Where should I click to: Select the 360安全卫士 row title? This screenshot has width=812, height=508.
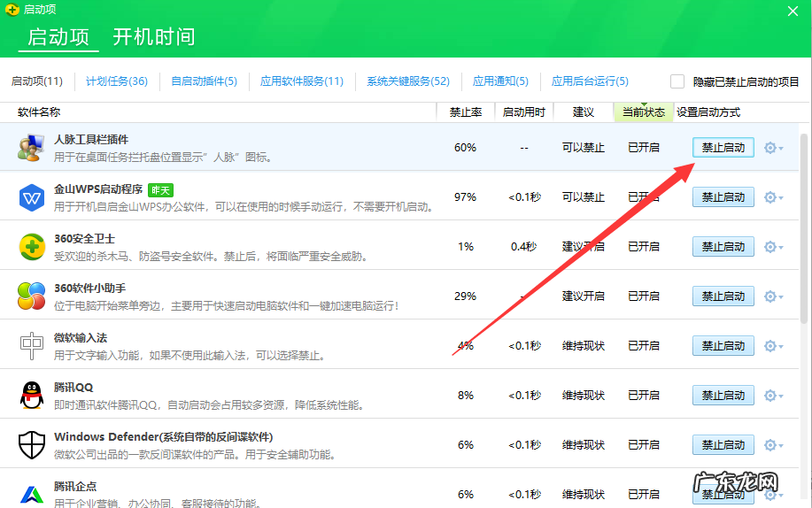tap(84, 239)
